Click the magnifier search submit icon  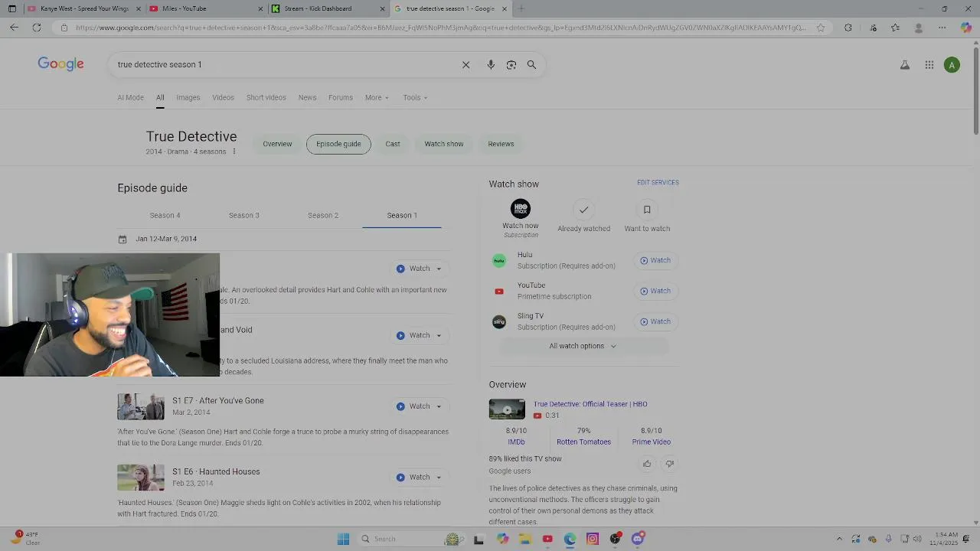531,65
